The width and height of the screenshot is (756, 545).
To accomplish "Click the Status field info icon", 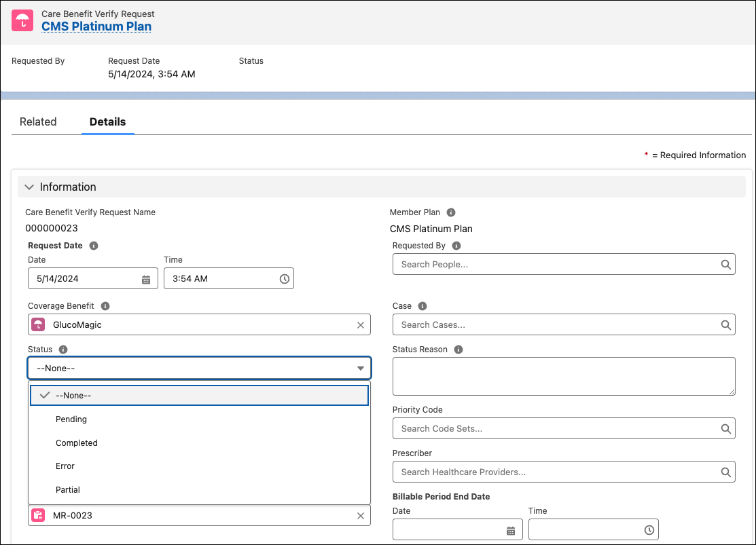I will click(x=63, y=350).
